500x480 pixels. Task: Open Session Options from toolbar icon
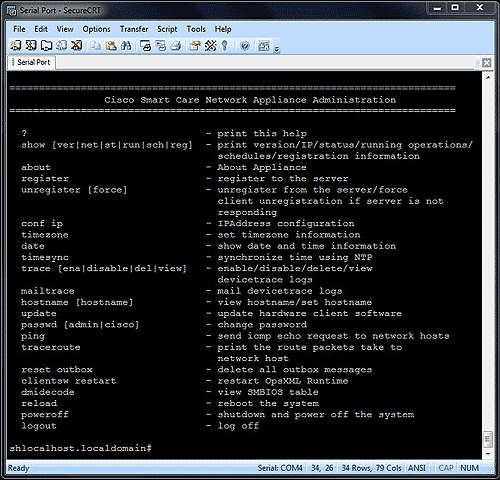[x=195, y=45]
